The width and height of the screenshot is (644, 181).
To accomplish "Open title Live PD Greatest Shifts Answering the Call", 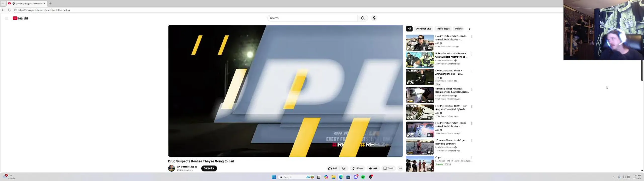I will tap(449, 72).
